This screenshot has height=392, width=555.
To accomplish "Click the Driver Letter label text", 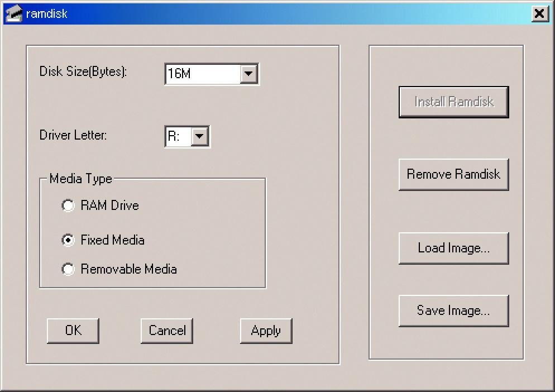I will [73, 135].
